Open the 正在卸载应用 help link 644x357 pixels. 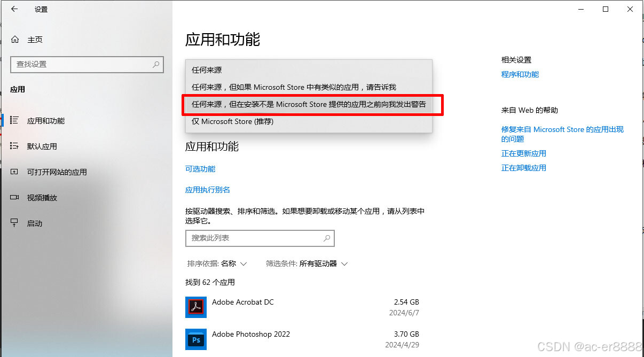click(x=524, y=168)
